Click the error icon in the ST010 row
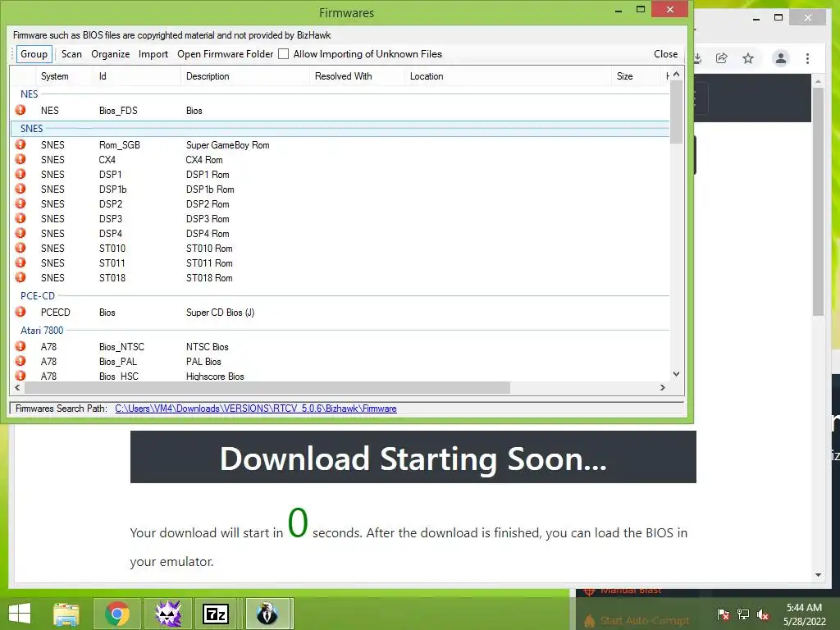 tap(21, 248)
